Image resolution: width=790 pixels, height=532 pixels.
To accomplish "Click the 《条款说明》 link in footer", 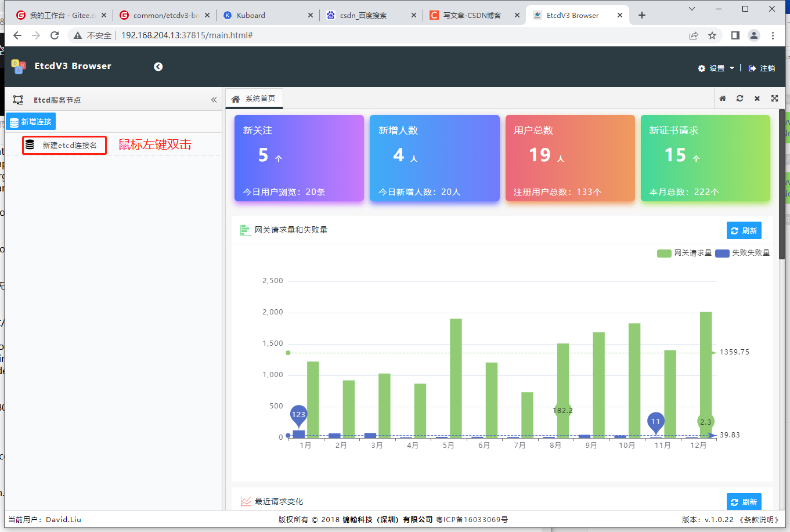I will (x=757, y=520).
